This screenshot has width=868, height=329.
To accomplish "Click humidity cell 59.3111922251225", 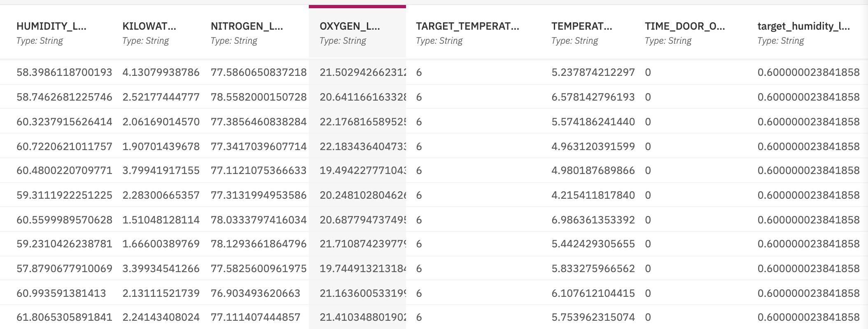I will click(64, 195).
